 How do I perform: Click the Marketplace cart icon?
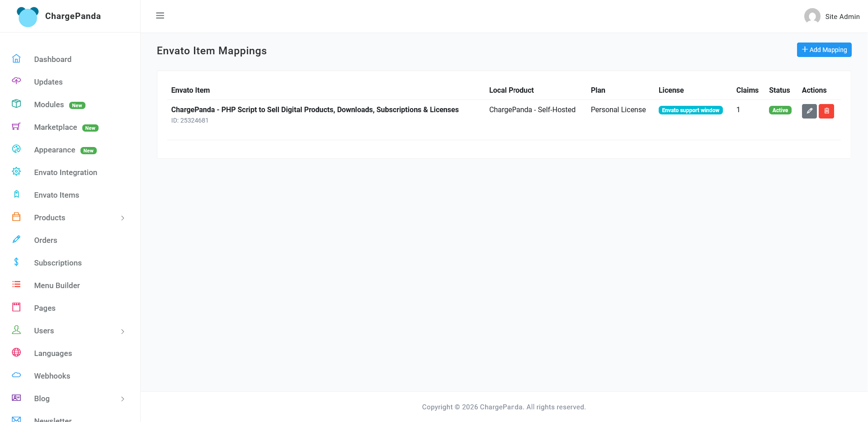click(16, 127)
